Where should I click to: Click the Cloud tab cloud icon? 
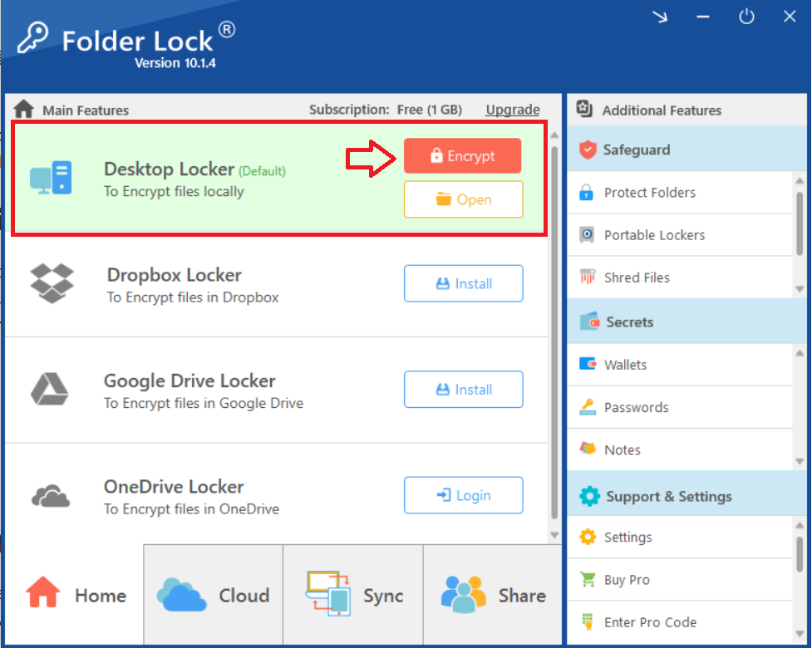pos(181,595)
